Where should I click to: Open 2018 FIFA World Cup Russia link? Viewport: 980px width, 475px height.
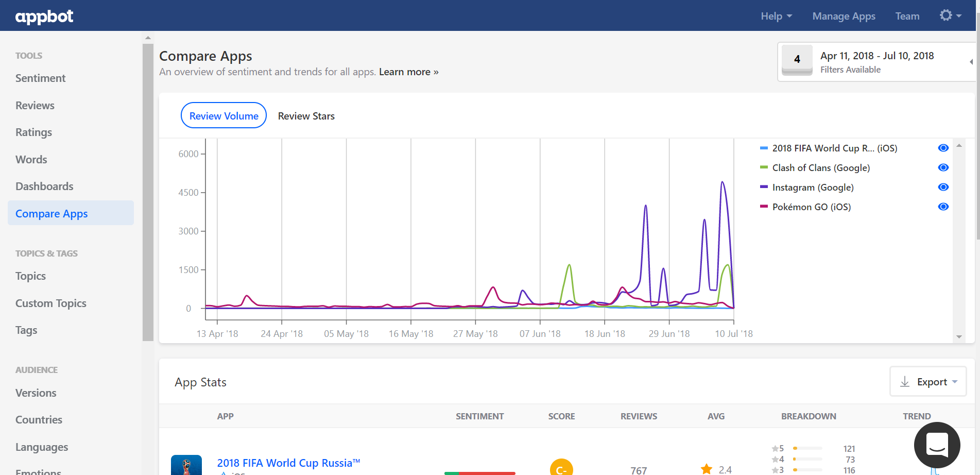coord(288,463)
